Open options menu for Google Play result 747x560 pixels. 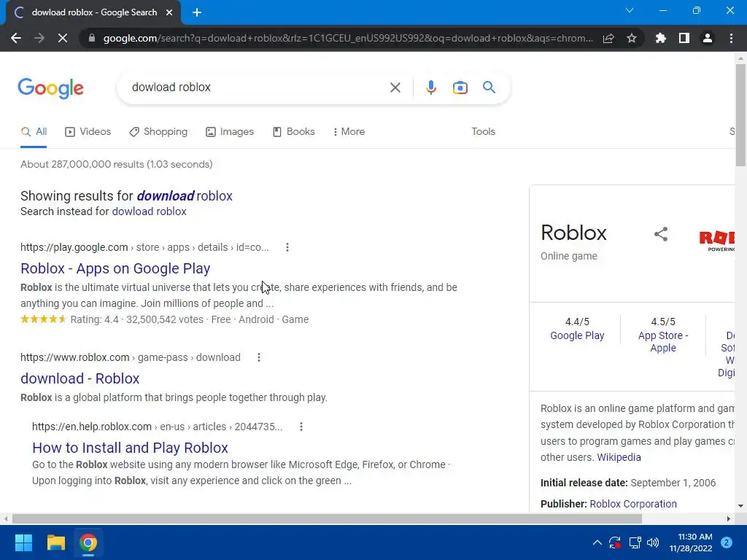point(287,247)
